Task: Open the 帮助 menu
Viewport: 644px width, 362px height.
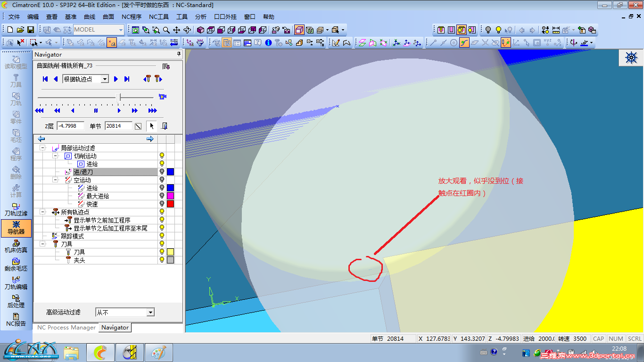Action: (268, 17)
